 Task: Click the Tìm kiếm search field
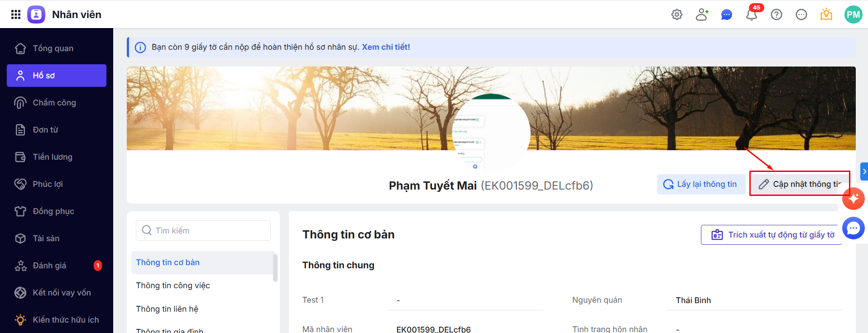(203, 231)
